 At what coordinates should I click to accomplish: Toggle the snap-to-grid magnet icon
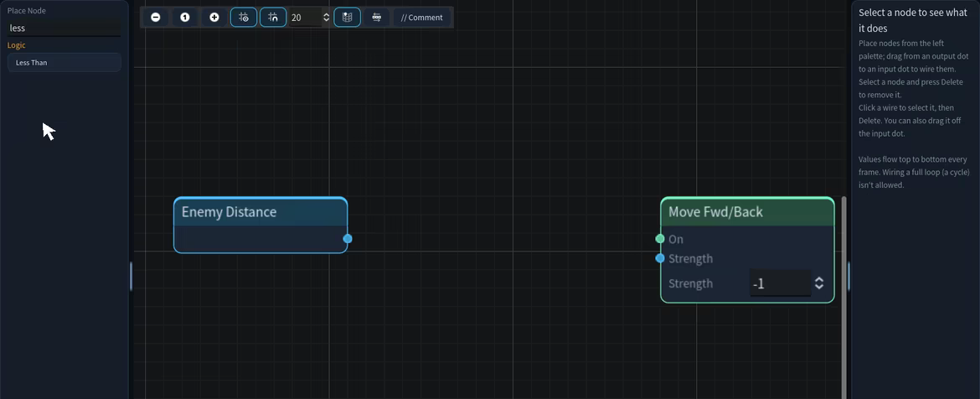(x=273, y=18)
